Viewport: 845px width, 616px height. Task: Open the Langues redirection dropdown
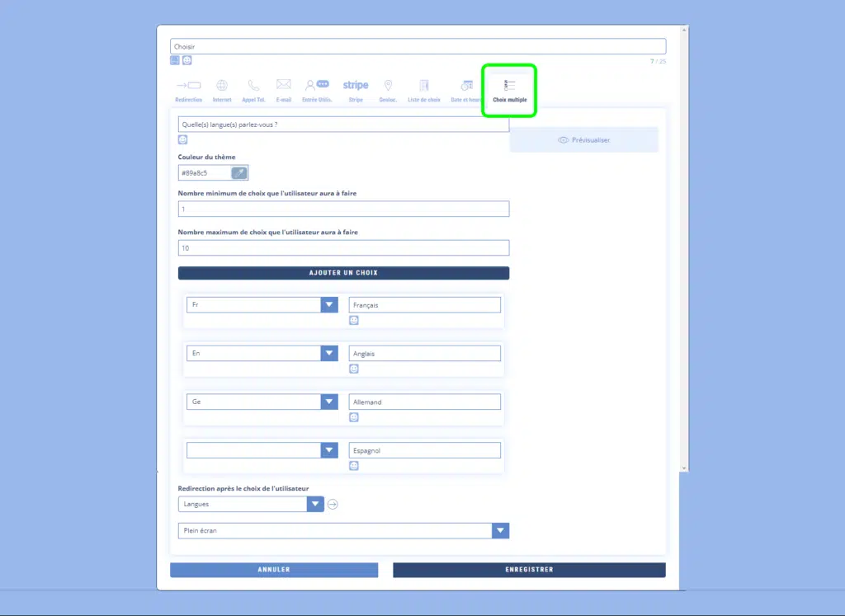[315, 504]
